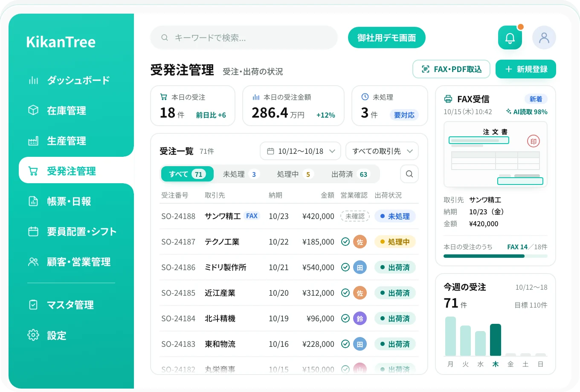Click the 印 stamp on the FAX preview
Image resolution: width=580 pixels, height=392 pixels.
click(x=534, y=141)
